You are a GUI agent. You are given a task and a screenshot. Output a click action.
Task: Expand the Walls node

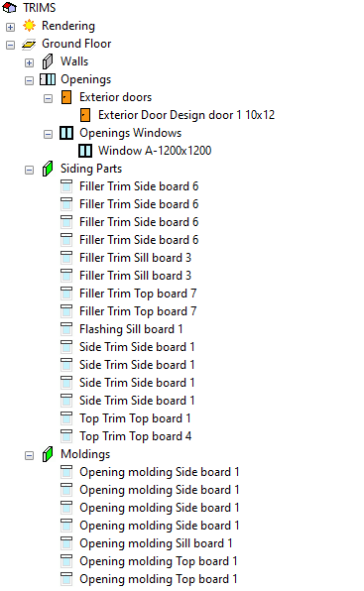29,62
